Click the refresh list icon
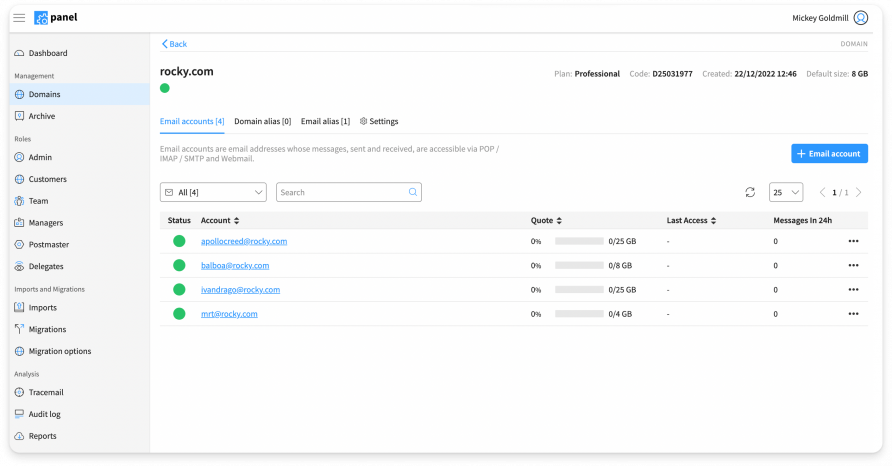This screenshot has height=466, width=892. coord(750,192)
